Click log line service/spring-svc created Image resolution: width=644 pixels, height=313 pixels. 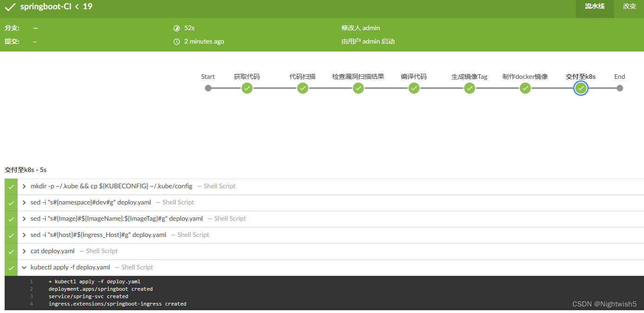tap(89, 296)
